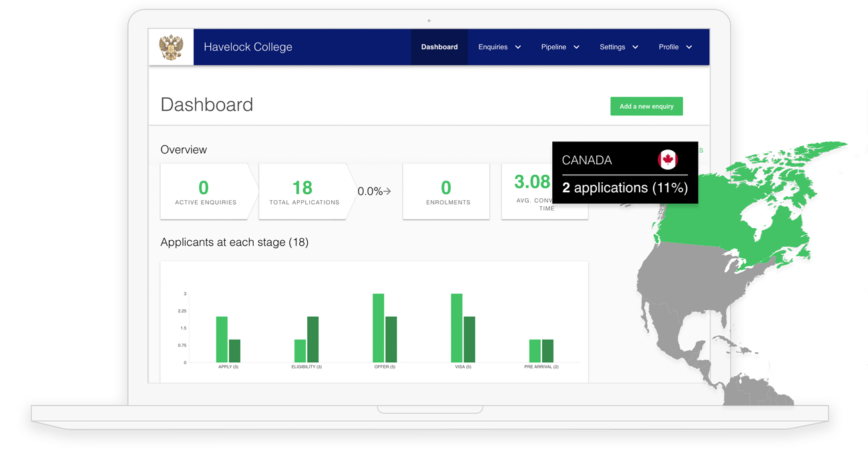Click the Avg. Conv. Time value 3.08
This screenshot has width=868, height=467.
[531, 181]
